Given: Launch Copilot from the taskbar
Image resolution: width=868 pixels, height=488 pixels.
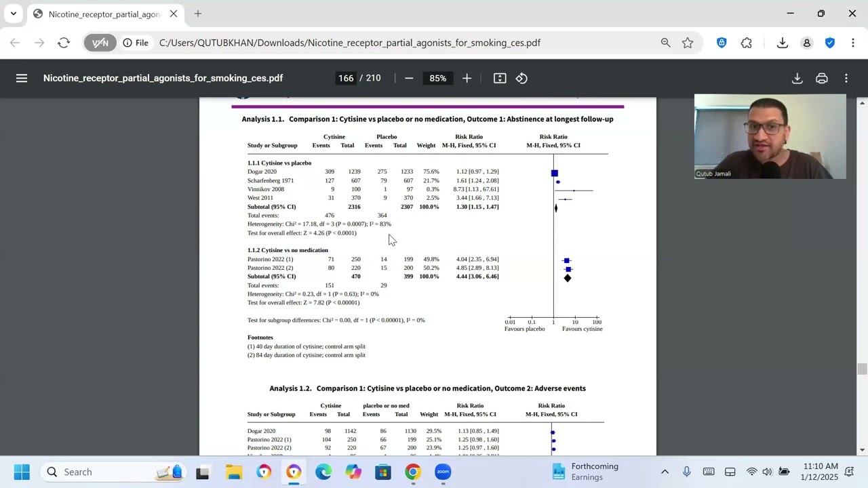Looking at the screenshot, I should click(353, 472).
